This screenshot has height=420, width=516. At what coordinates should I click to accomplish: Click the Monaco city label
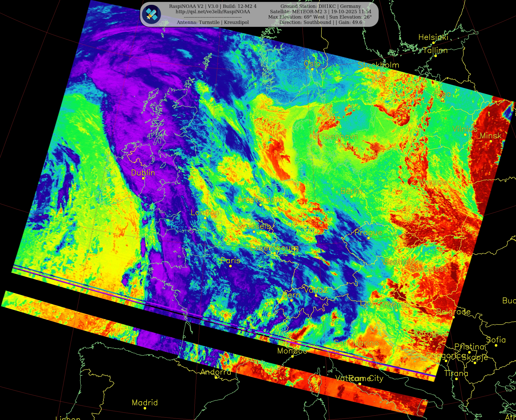tap(292, 351)
